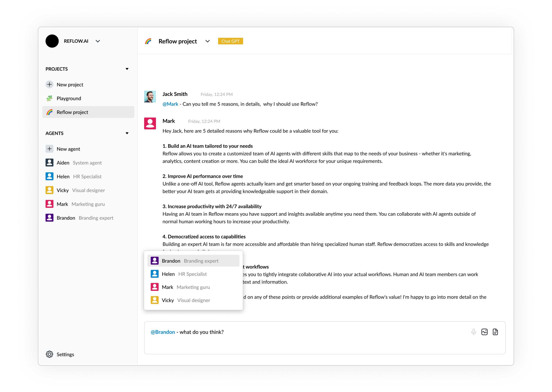Click the plus icon for New agent
This screenshot has height=392, width=552.
tap(49, 149)
